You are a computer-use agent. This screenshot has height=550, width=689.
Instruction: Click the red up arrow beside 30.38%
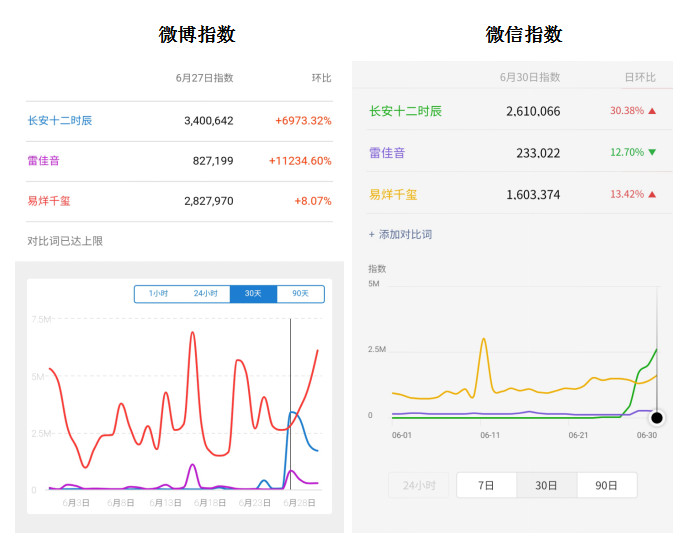pyautogui.click(x=652, y=111)
